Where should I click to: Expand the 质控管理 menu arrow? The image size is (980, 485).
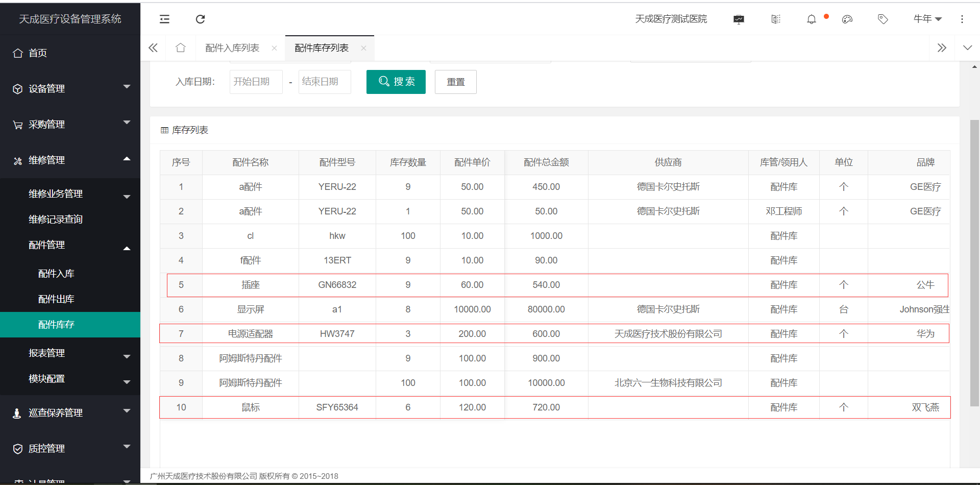127,447
